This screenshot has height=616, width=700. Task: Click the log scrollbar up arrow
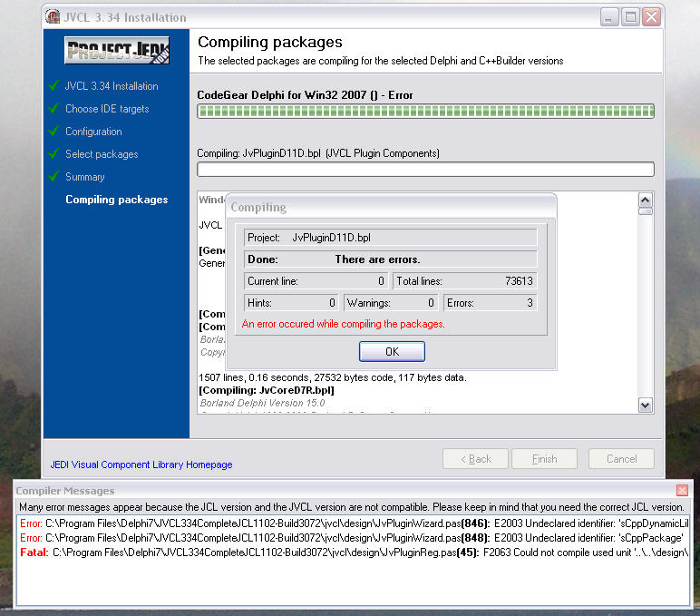point(646,200)
